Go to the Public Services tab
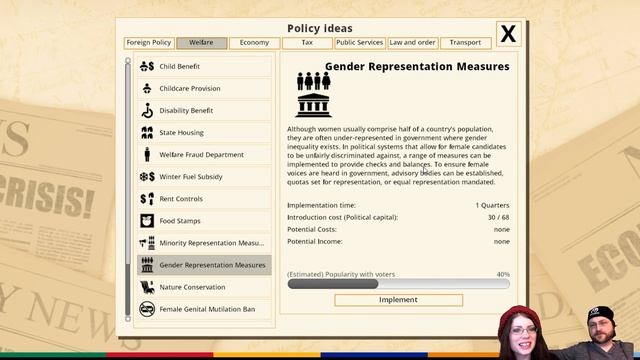The height and width of the screenshot is (360, 640). pyautogui.click(x=360, y=42)
